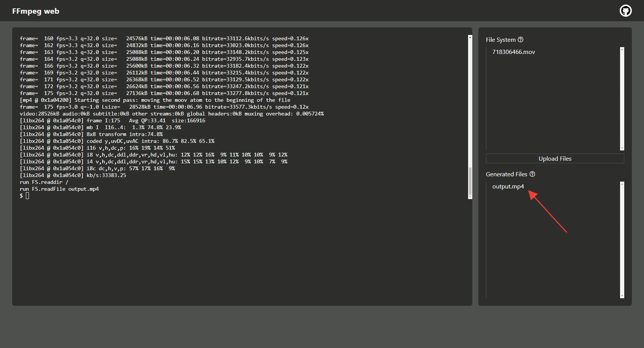This screenshot has height=348, width=644.
Task: Click the Generated Files list scrollbar
Action: pyautogui.click(x=622, y=240)
